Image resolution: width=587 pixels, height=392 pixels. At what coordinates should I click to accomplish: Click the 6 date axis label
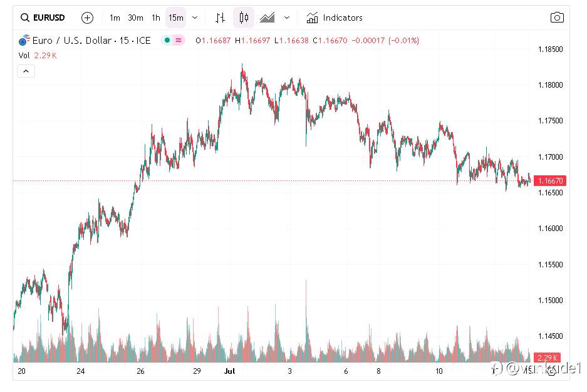(346, 371)
